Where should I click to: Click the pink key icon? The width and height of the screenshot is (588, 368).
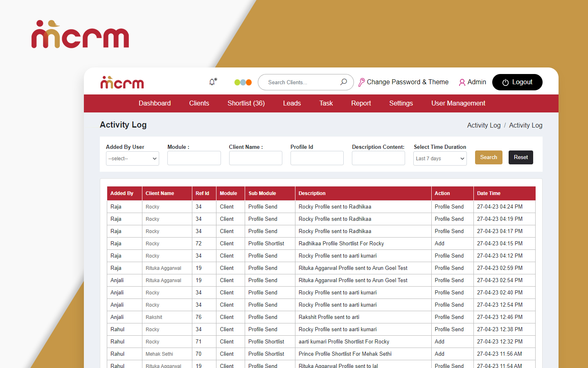(361, 82)
